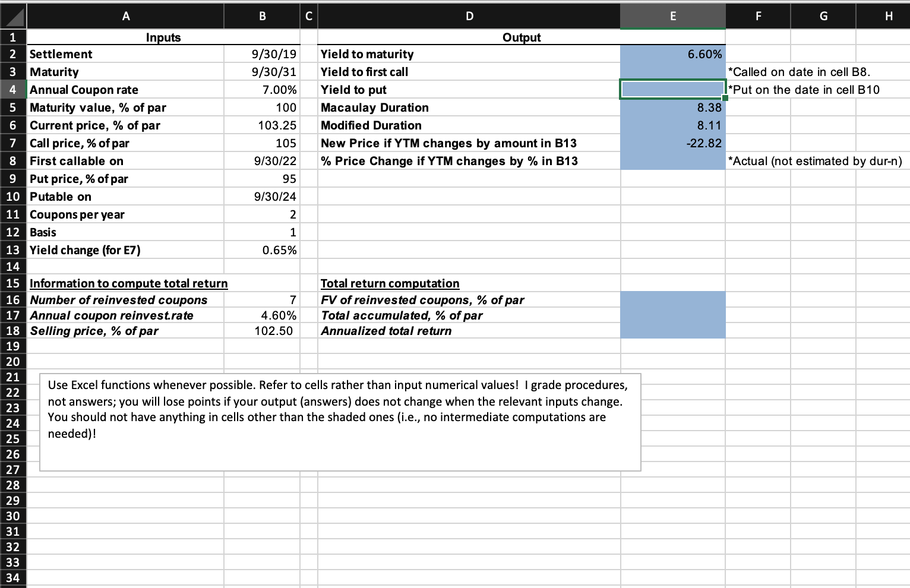Select column B header

(262, 16)
